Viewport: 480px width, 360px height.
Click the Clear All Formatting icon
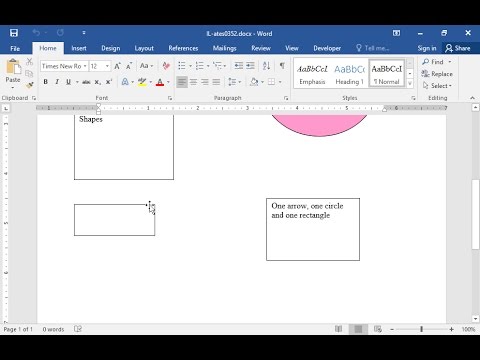tap(166, 66)
